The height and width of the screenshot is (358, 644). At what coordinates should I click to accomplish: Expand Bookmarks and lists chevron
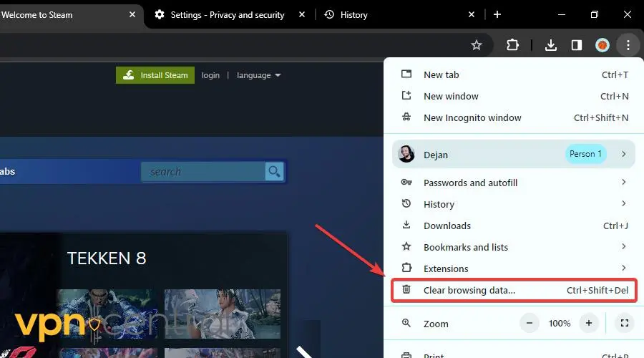[x=623, y=246]
